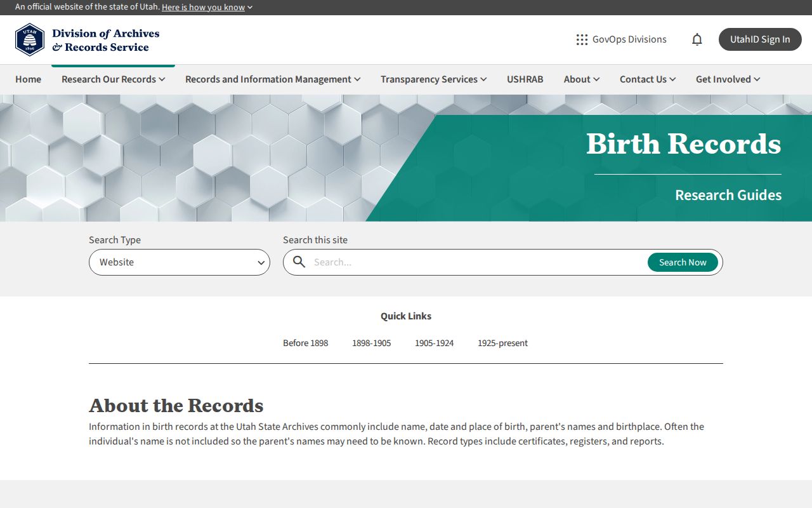
Task: Jump to Before 1898 quick link
Action: pos(306,343)
